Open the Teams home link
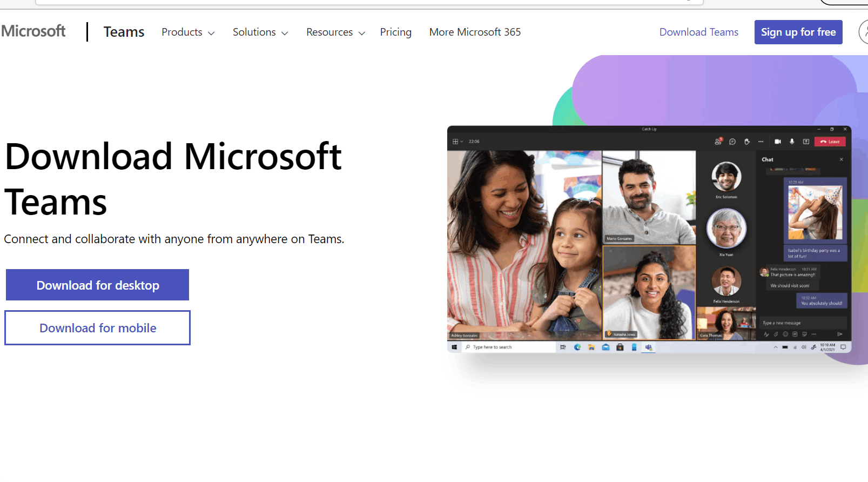This screenshot has height=482, width=868. (x=124, y=32)
